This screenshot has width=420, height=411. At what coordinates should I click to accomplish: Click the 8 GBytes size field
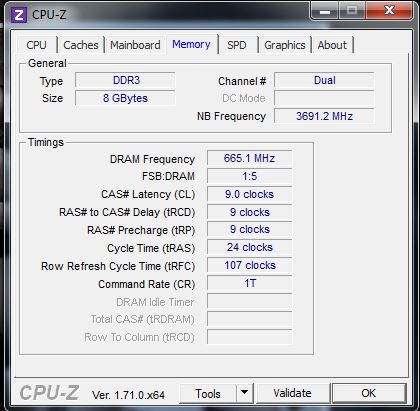125,98
